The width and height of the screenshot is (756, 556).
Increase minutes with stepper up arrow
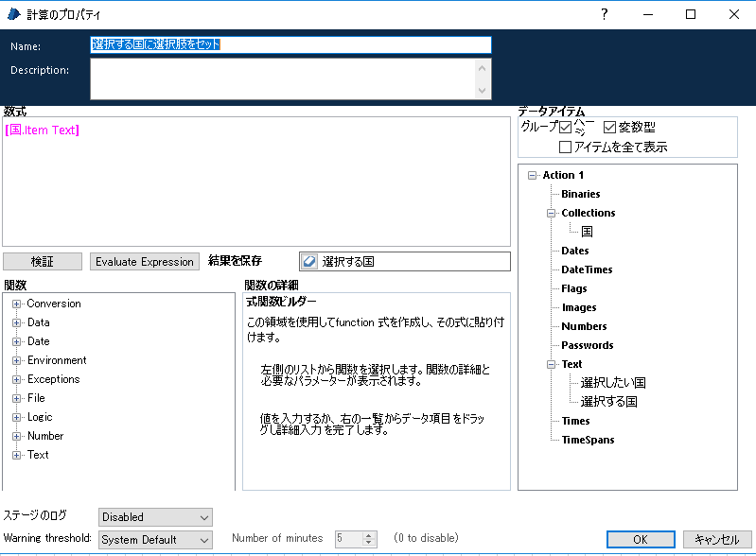click(x=369, y=535)
